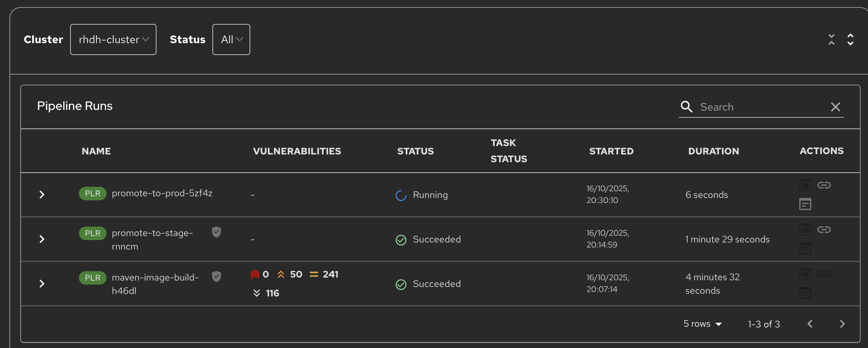Collapse all sections icon at top right
This screenshot has width=868, height=348.
click(832, 39)
